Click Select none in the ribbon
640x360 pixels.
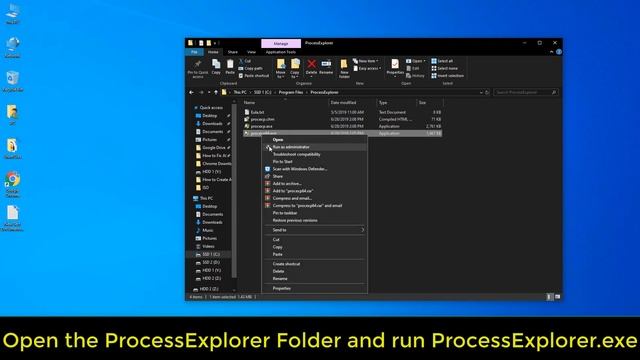[x=444, y=69]
